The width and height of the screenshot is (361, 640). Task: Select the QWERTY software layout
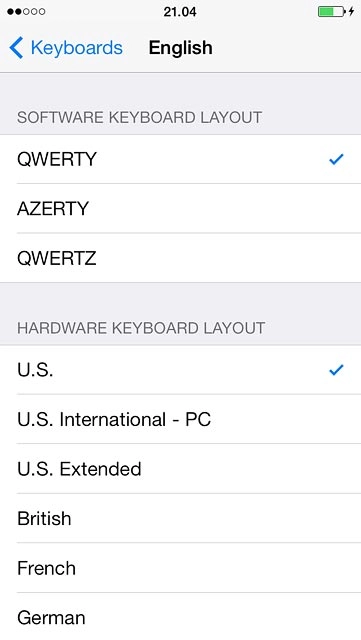[180, 159]
